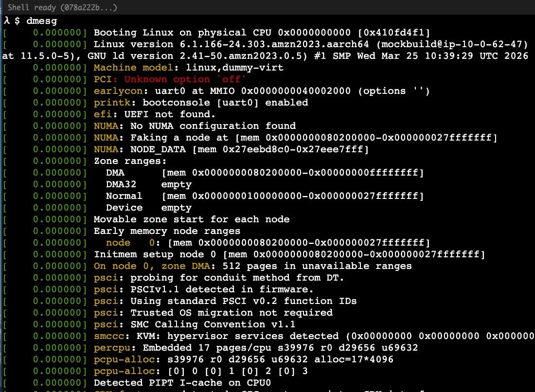Click 'psci: Using standard PSCI v0.2 function IDs'
535x392 pixels.
point(225,301)
